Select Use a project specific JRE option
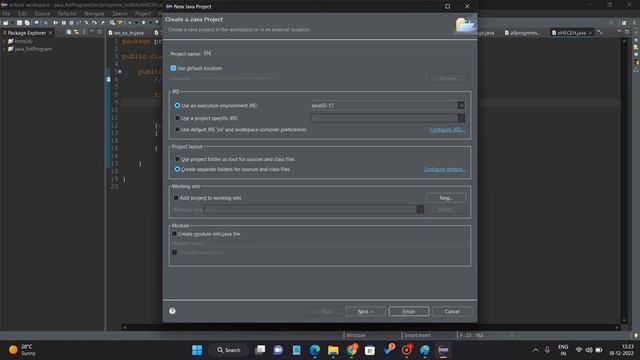The width and height of the screenshot is (640, 360). click(177, 118)
